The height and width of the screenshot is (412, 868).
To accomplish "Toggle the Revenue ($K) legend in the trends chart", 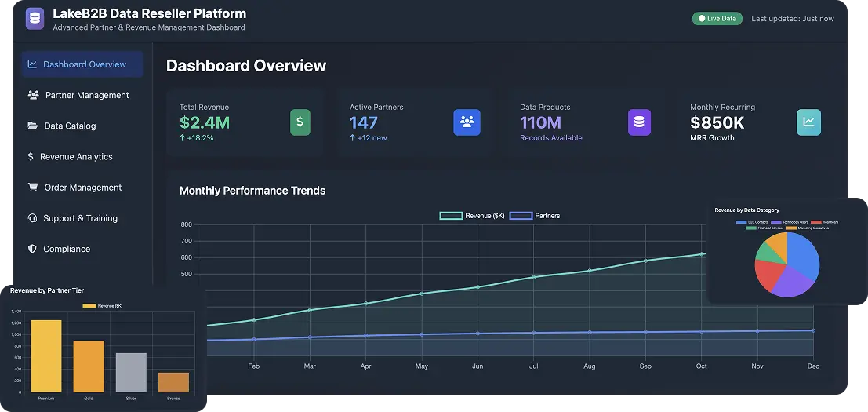I will [472, 215].
